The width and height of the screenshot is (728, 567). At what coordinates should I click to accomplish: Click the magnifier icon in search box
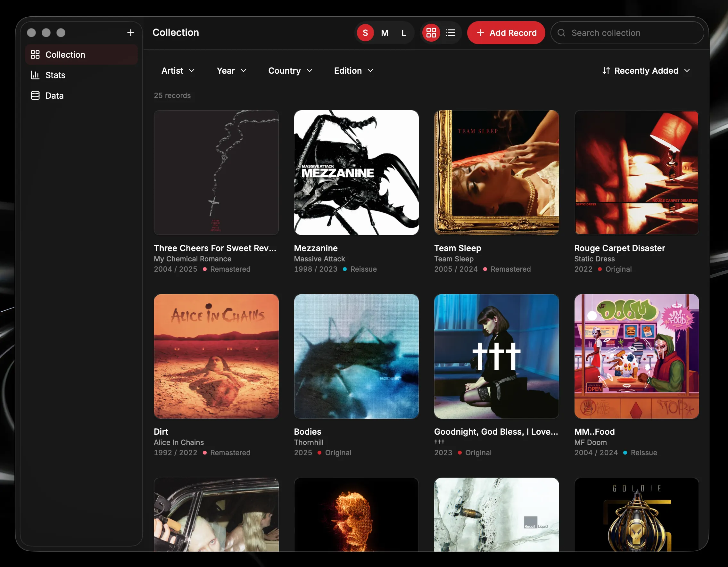tap(561, 33)
